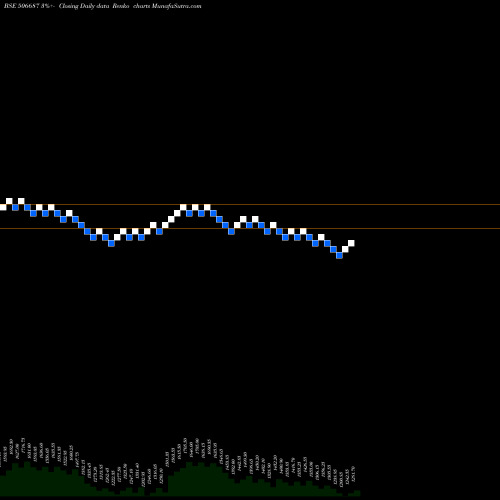Select the lowest blue Renko brick

pos(339,255)
